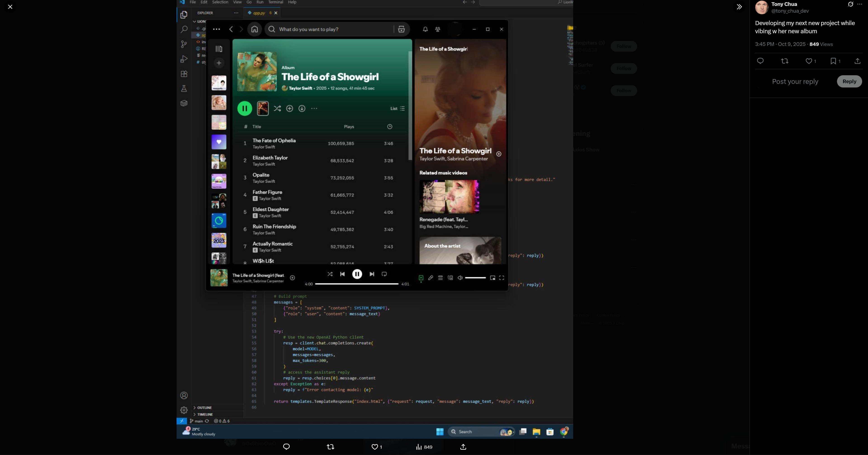Screen dimensions: 868x455
Task: Close the image viewer with X
Action: 10,7
